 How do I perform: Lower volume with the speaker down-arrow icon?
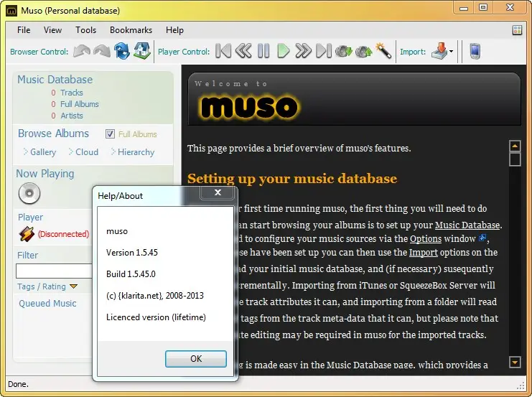tap(344, 52)
